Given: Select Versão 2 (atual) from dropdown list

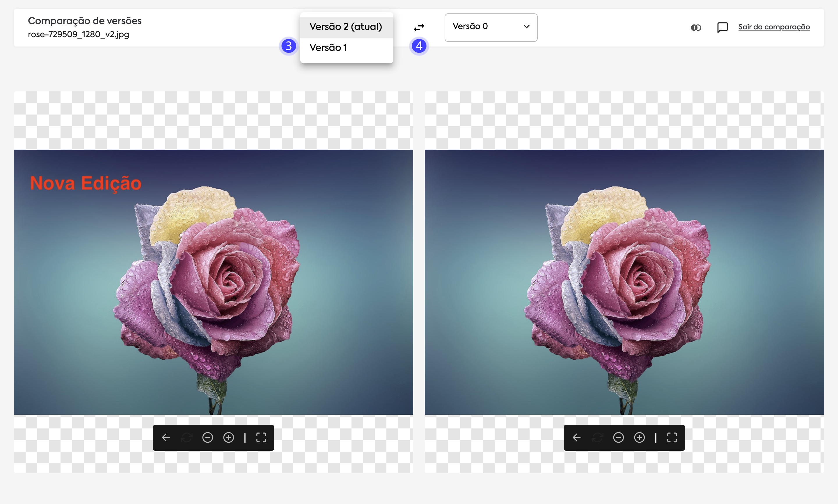Looking at the screenshot, I should [x=346, y=26].
